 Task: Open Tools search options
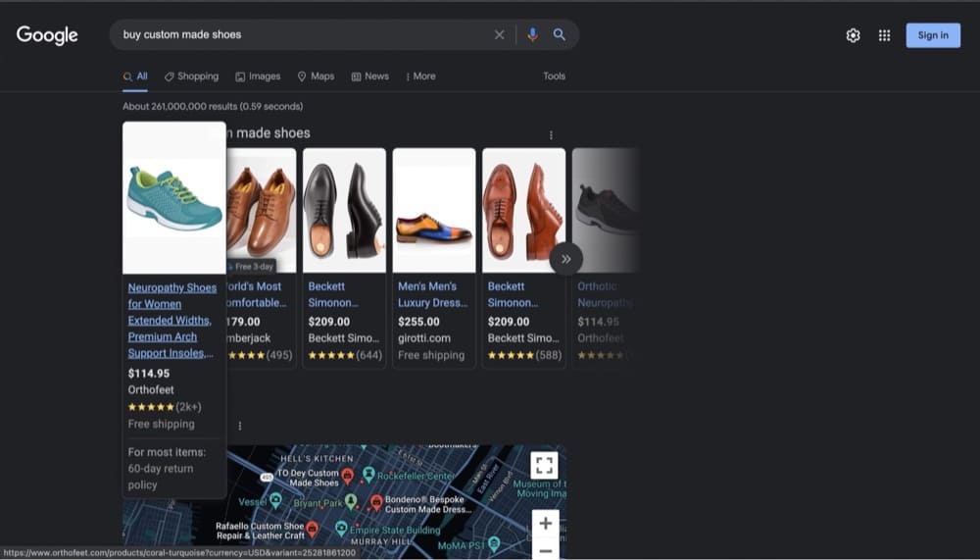click(554, 76)
